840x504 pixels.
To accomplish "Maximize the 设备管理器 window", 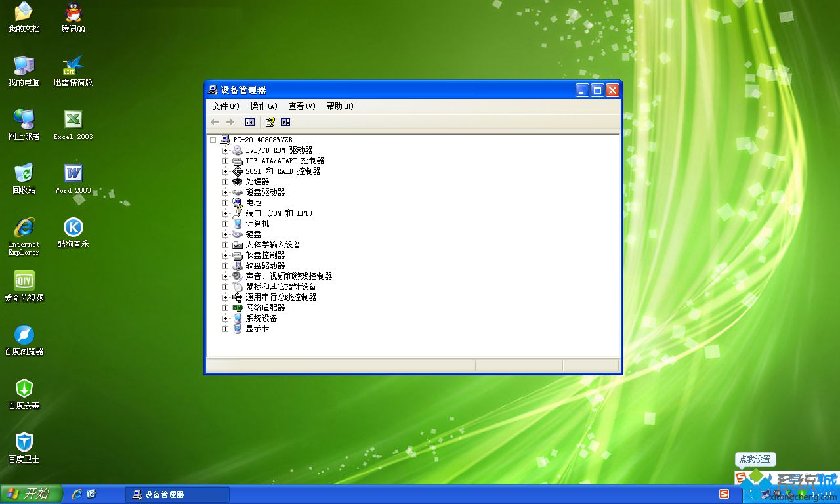I will click(597, 91).
